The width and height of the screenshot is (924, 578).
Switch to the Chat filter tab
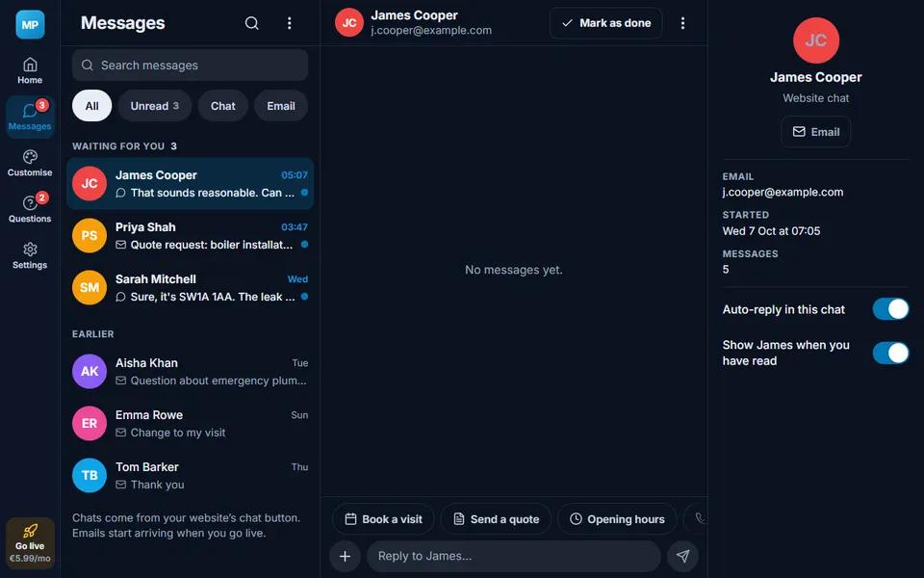[222, 106]
